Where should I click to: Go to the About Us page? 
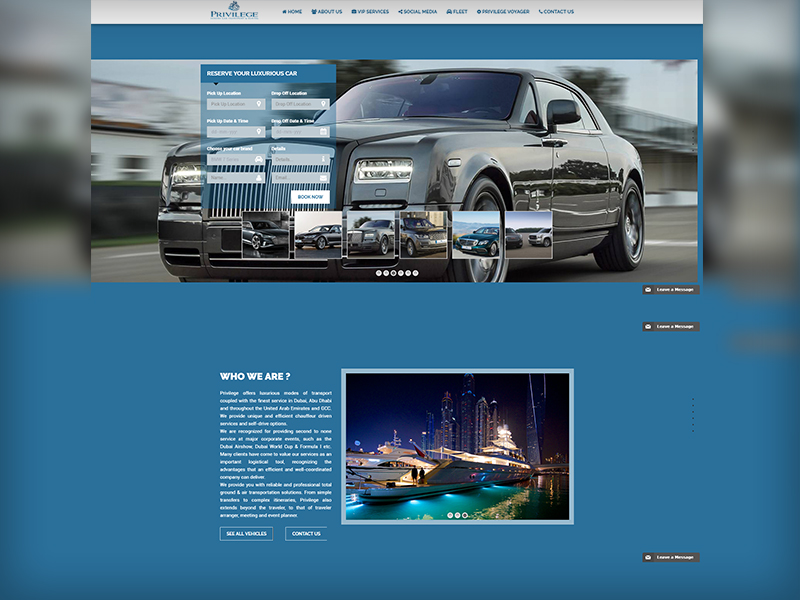point(327,12)
